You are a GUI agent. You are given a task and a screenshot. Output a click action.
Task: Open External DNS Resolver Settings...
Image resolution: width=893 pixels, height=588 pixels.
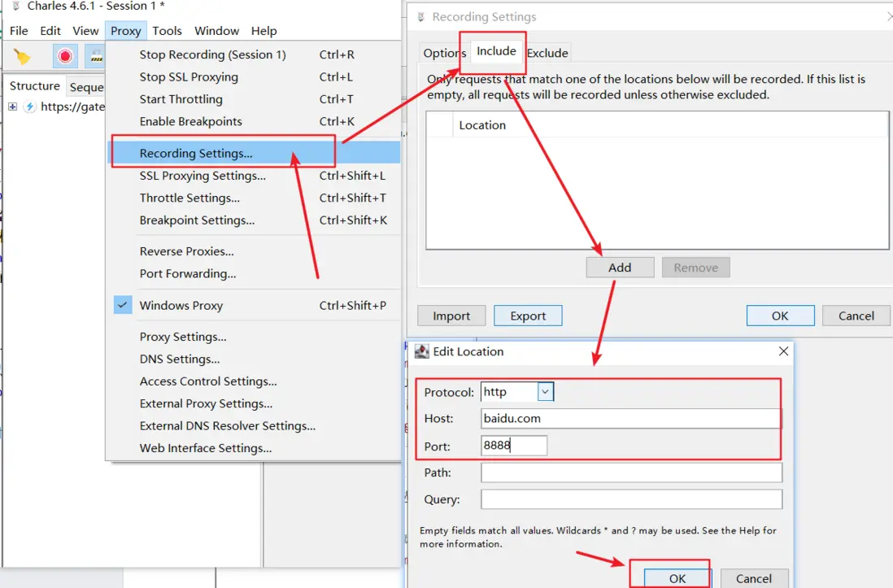(254, 425)
